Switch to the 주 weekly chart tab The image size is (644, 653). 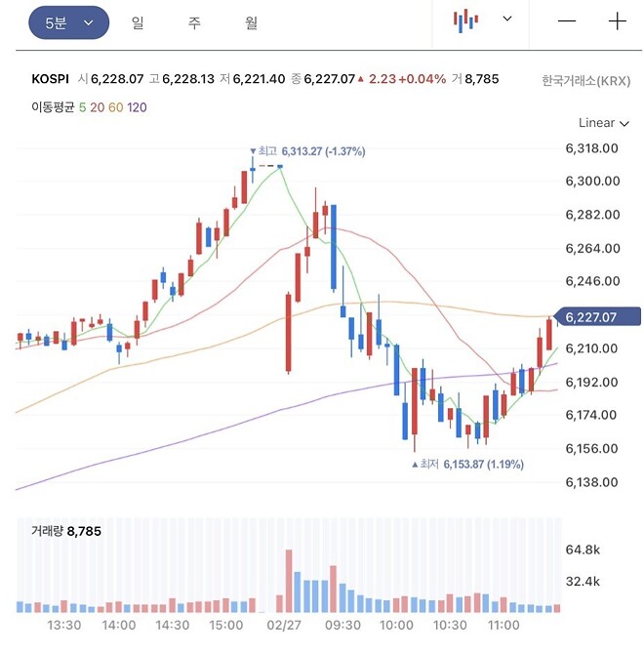point(194,22)
